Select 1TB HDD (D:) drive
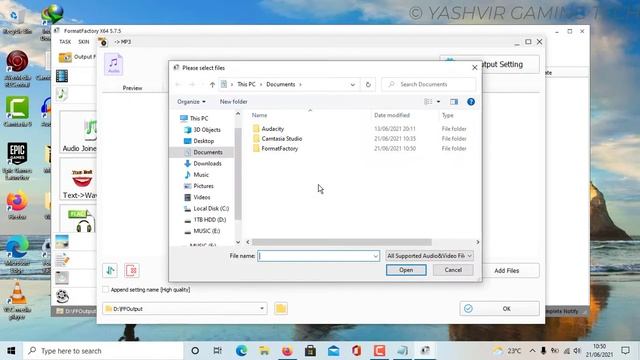The width and height of the screenshot is (640, 360). pos(209,220)
